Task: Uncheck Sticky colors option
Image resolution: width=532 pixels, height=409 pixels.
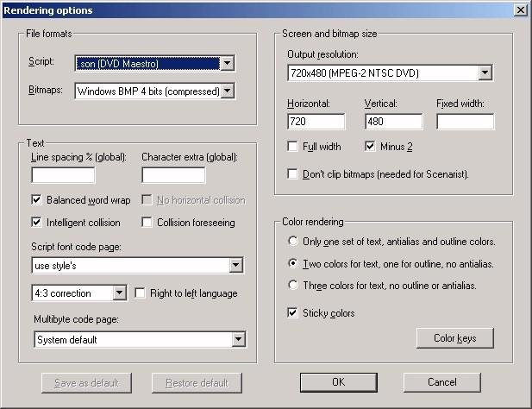Action: pyautogui.click(x=294, y=313)
